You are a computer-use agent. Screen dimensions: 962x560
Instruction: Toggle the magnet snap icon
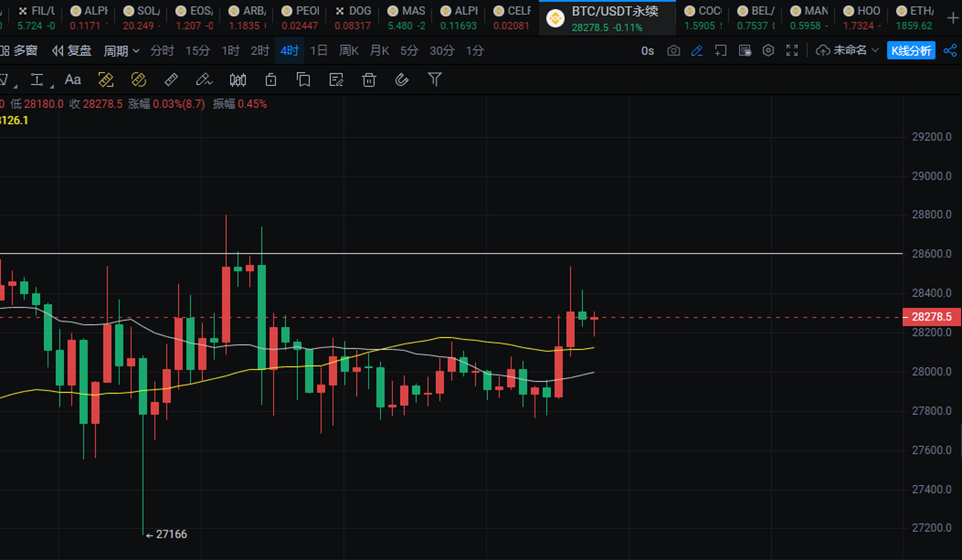point(402,80)
